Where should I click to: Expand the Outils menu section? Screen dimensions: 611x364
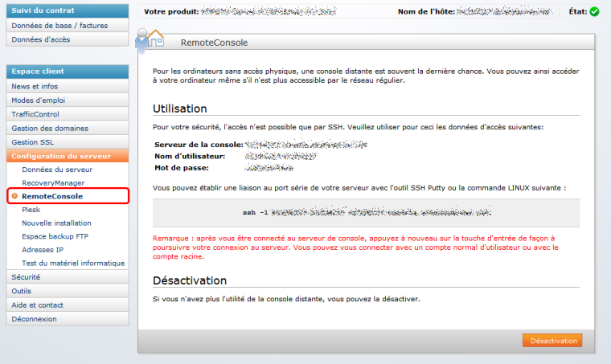68,291
